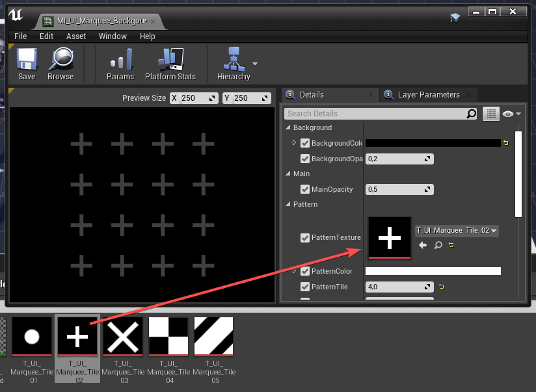Toggle the property matrix grid view button
This screenshot has height=392, width=536.
click(491, 114)
